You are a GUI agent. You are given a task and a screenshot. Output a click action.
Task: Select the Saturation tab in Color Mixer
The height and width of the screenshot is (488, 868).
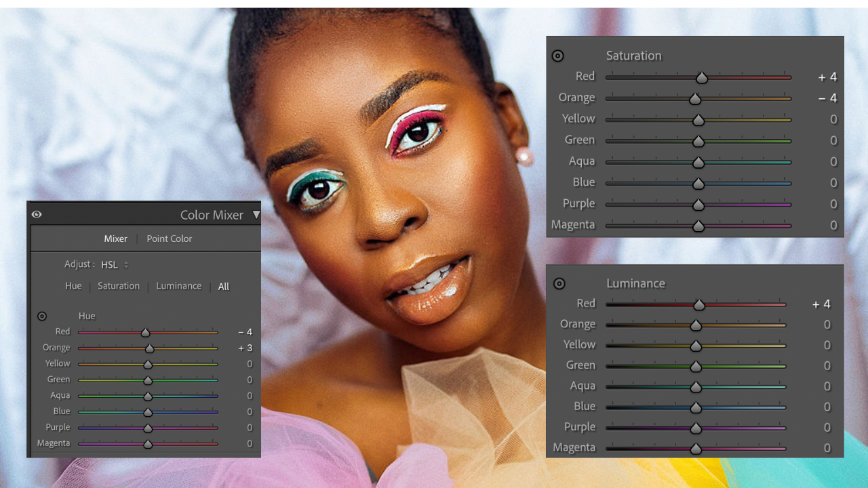(119, 286)
